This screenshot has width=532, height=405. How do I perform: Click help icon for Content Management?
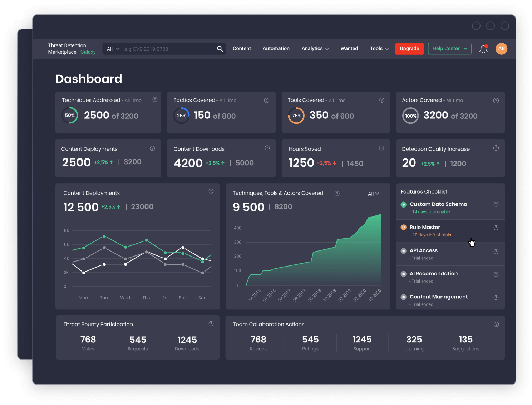(x=496, y=297)
